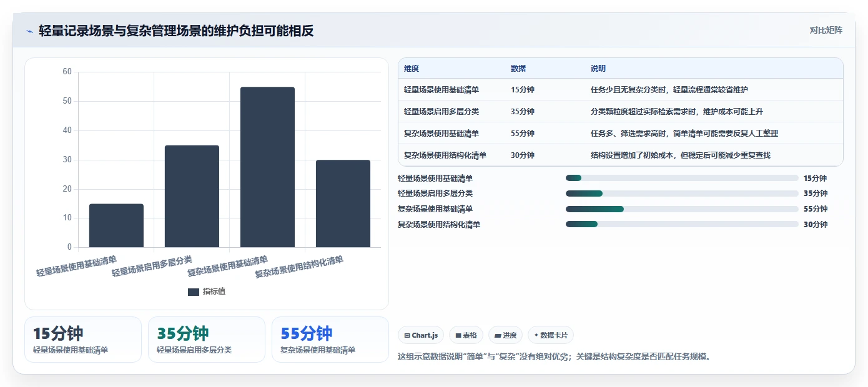The width and height of the screenshot is (868, 387).
Task: Click description 任务多、筛选需求高时
Action: click(684, 133)
